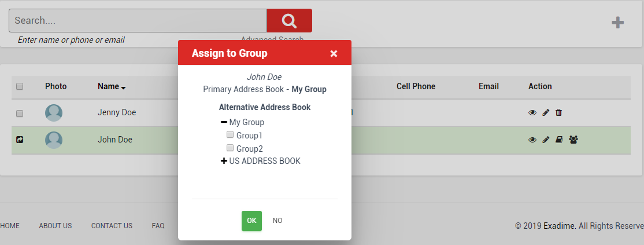Open the ABOUT US footer link

(55, 226)
